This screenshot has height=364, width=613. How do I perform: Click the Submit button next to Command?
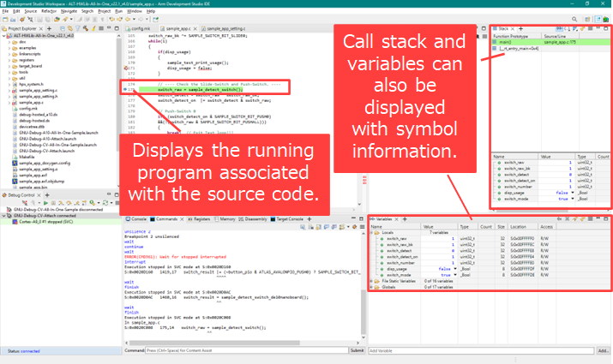(x=357, y=351)
